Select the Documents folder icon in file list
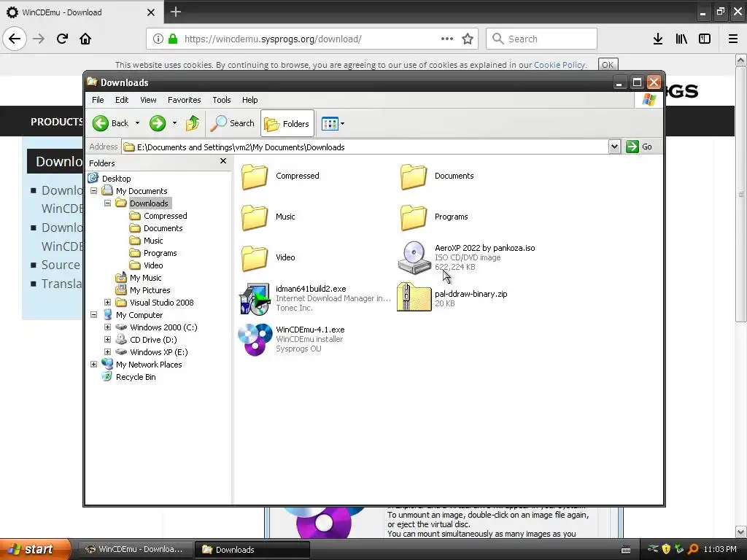 click(x=414, y=176)
